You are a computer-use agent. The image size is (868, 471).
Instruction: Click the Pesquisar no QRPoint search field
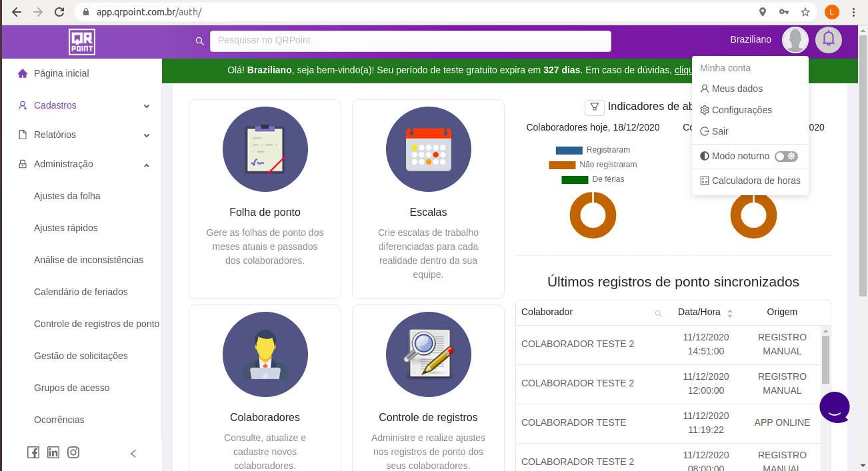coord(410,41)
